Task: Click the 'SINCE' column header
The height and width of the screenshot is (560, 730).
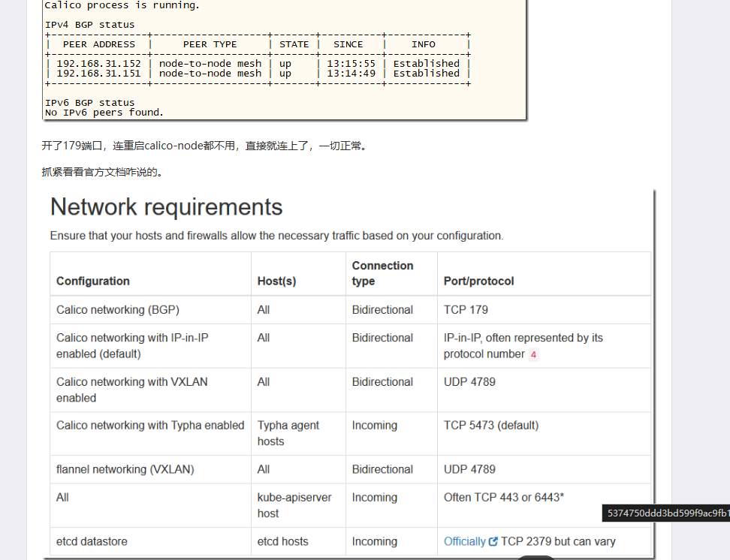Action: [x=348, y=44]
